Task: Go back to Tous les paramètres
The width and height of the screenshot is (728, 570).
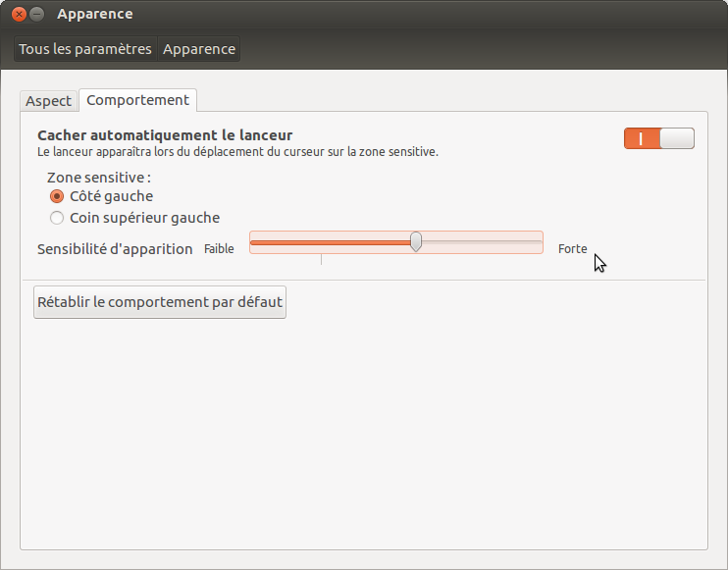Action: click(x=85, y=49)
